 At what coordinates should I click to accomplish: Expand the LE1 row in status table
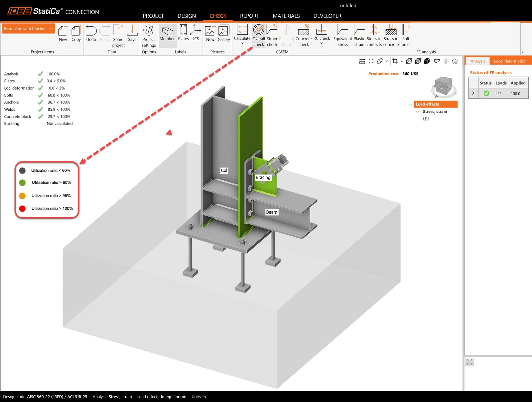(x=473, y=94)
